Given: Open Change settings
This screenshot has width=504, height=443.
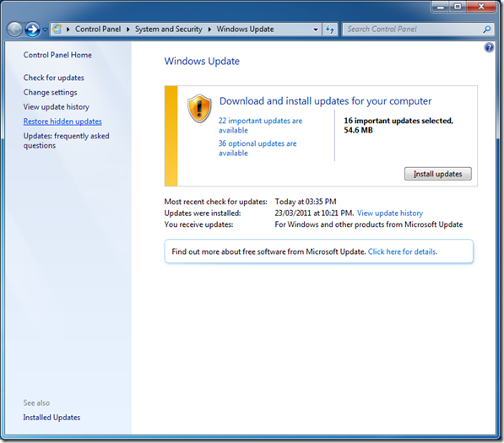Looking at the screenshot, I should coord(50,93).
